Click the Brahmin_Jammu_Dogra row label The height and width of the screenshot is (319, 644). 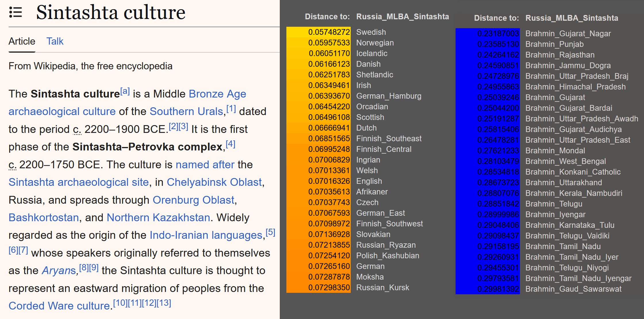click(x=568, y=66)
